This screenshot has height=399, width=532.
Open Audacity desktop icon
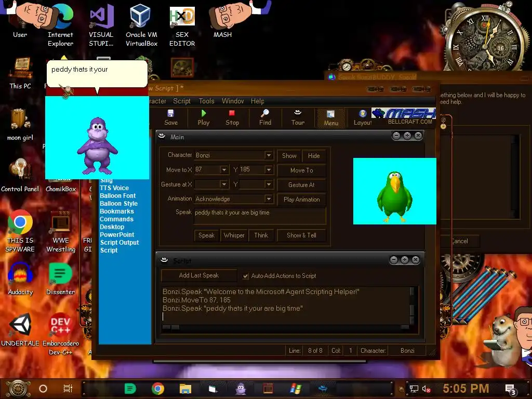click(x=20, y=279)
